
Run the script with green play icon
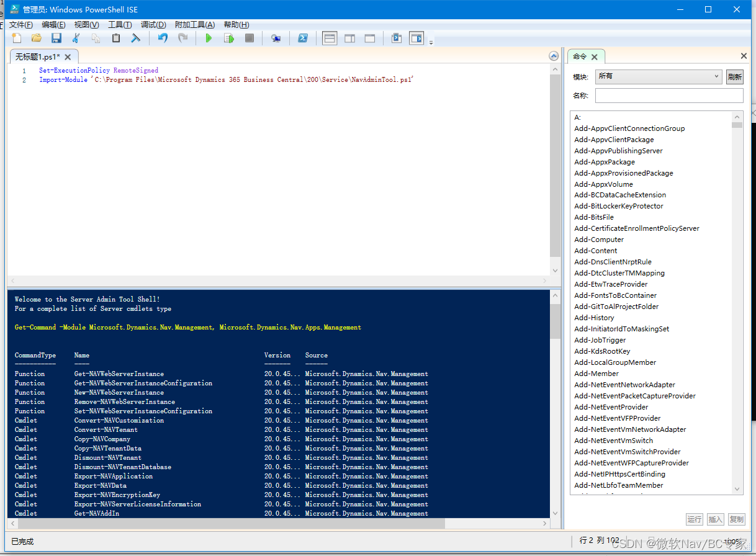[209, 38]
